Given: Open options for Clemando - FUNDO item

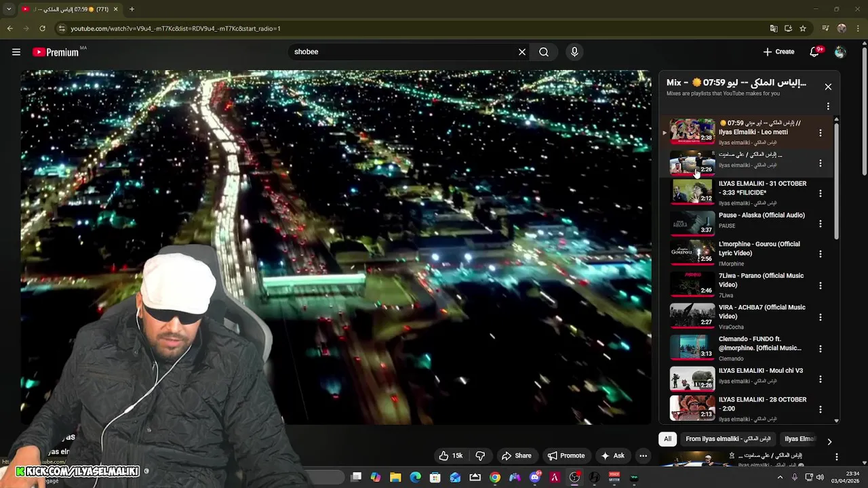Looking at the screenshot, I should coord(820,348).
